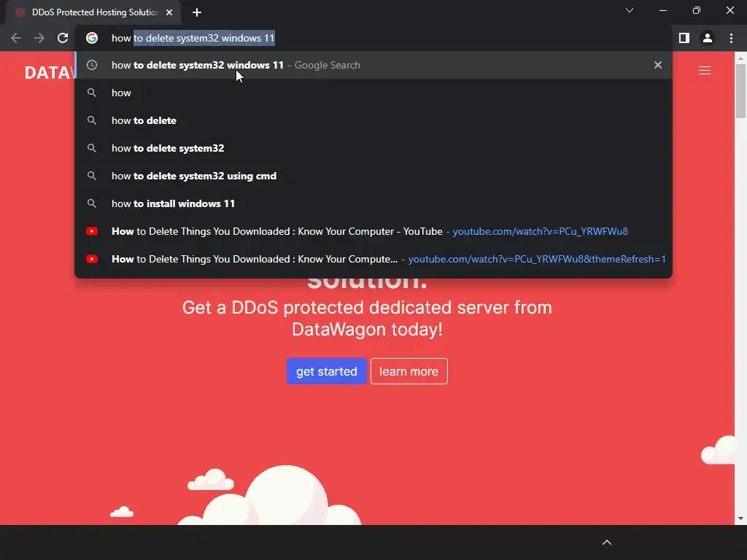Image resolution: width=747 pixels, height=560 pixels.
Task: Expand the bottom bar up chevron
Action: click(607, 542)
